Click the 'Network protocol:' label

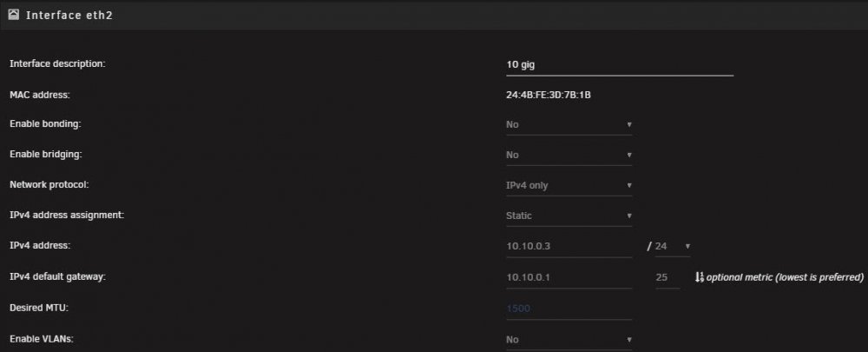click(49, 185)
